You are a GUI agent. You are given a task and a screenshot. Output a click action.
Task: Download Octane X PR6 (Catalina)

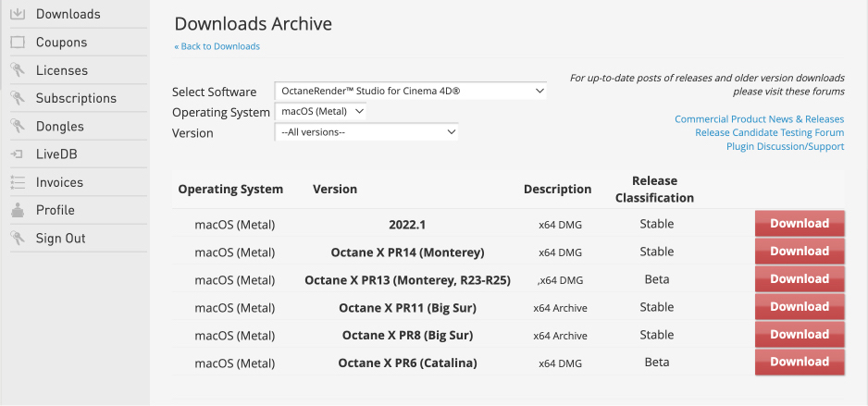(800, 362)
